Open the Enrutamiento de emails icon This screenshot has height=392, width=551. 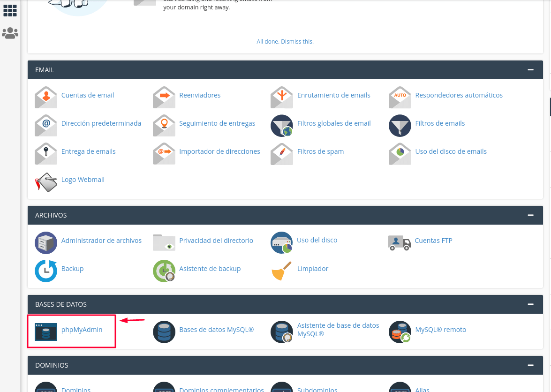tap(281, 98)
